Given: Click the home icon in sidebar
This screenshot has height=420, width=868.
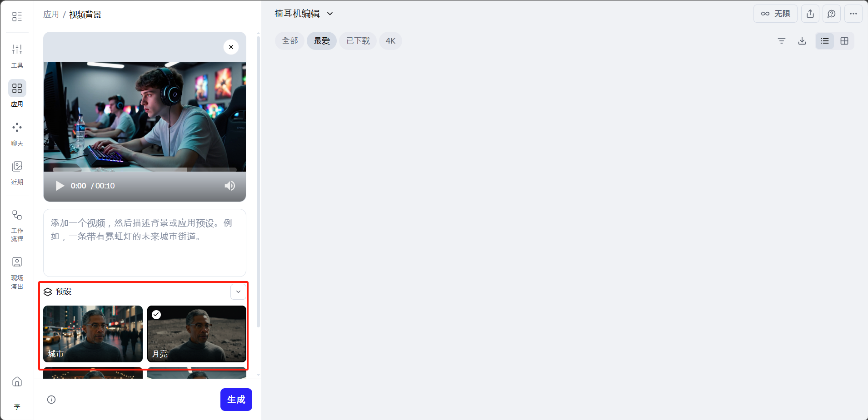Looking at the screenshot, I should 17,381.
